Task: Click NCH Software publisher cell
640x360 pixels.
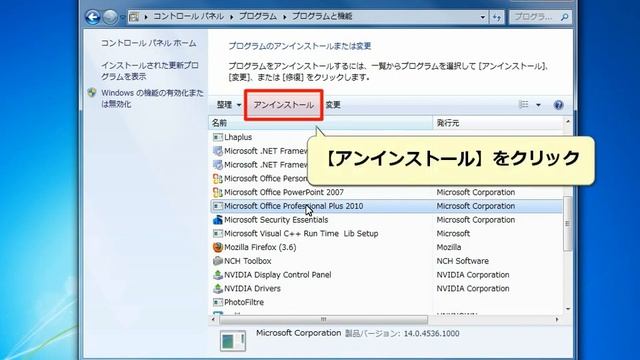Action: tap(462, 261)
